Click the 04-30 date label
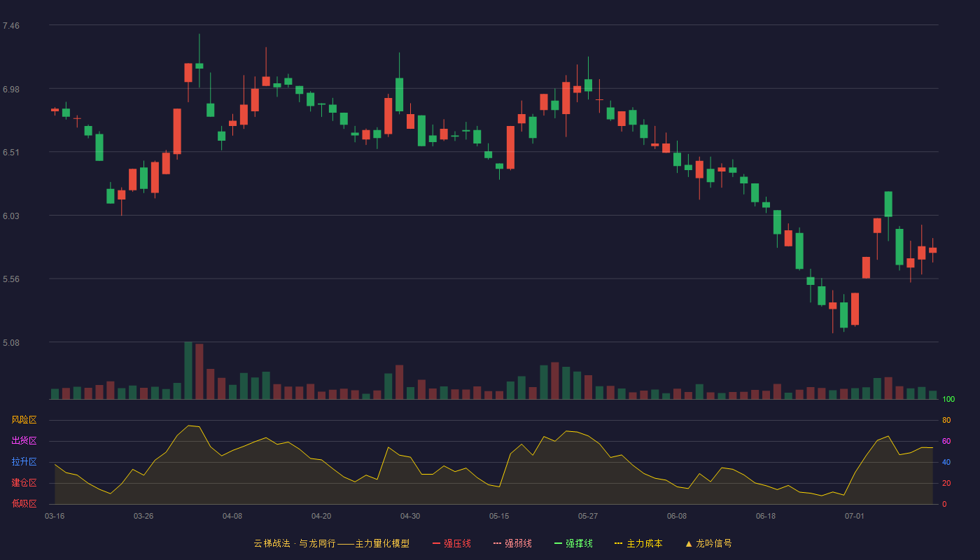Screen dimensions: 980x560 tap(410, 516)
